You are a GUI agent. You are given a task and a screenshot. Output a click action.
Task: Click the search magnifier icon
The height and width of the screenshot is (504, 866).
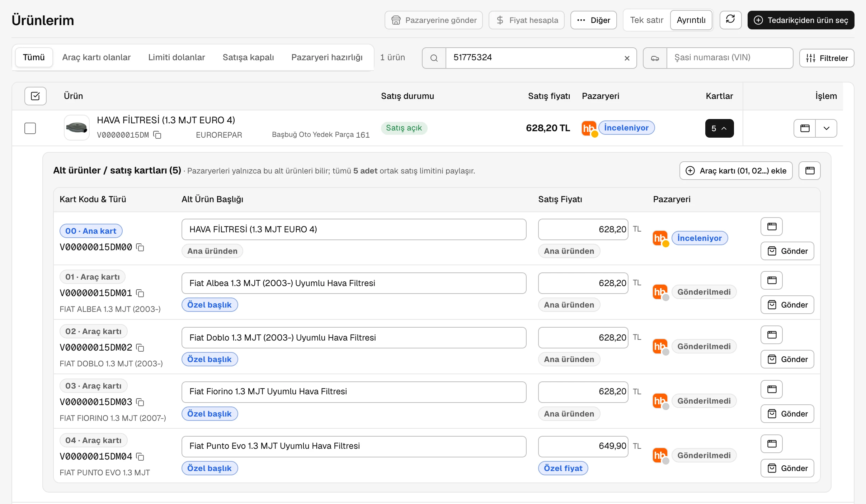click(434, 58)
